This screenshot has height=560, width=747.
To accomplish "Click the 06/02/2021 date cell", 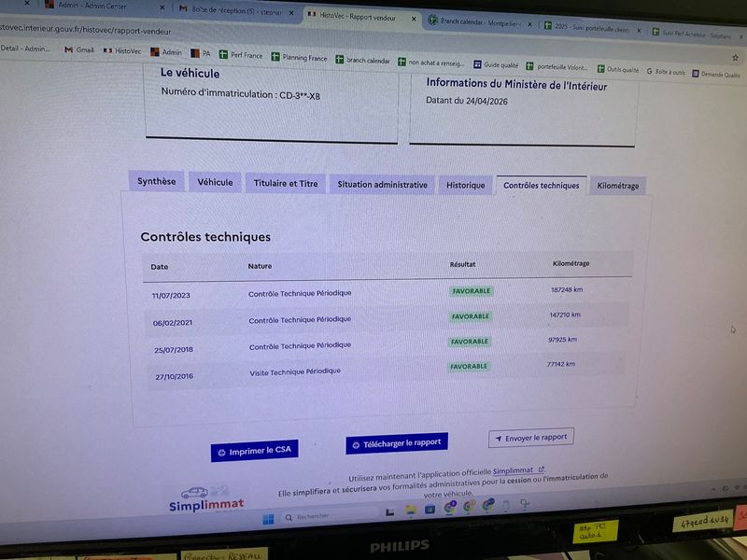I will [x=173, y=322].
